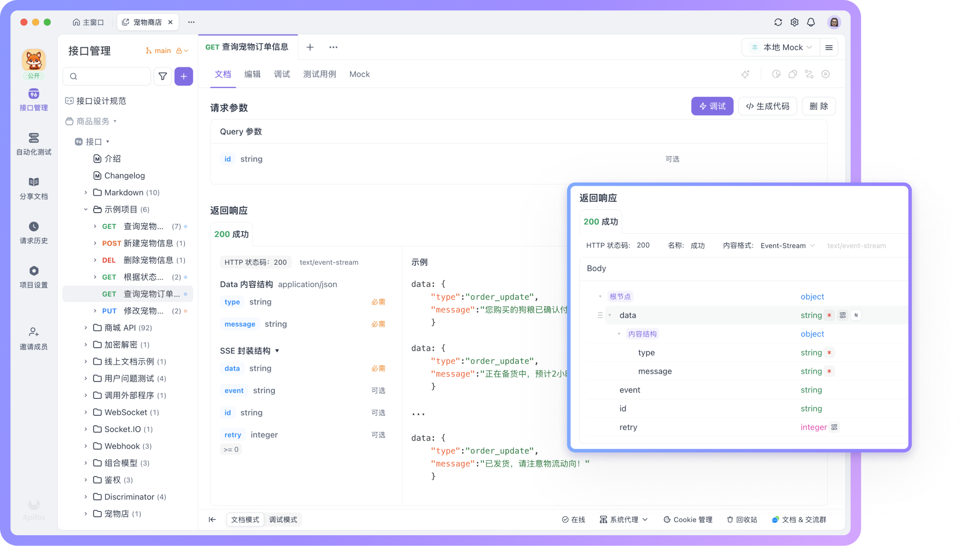The image size is (980, 546).
Task: Click the 生成代码 button
Action: [x=768, y=106]
